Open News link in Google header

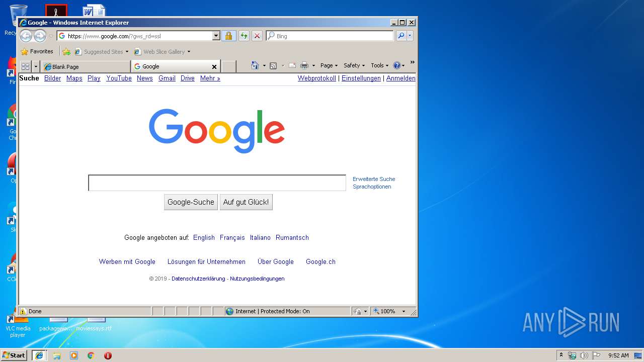(144, 78)
